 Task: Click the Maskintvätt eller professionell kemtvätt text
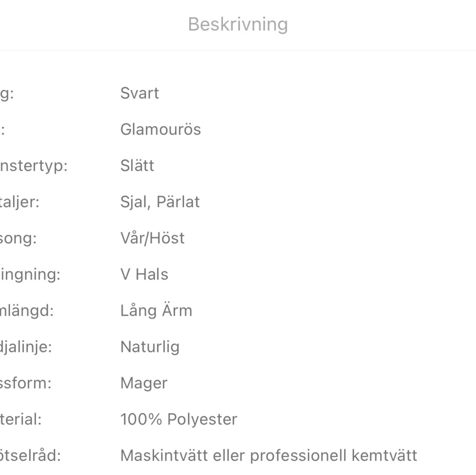point(269,456)
